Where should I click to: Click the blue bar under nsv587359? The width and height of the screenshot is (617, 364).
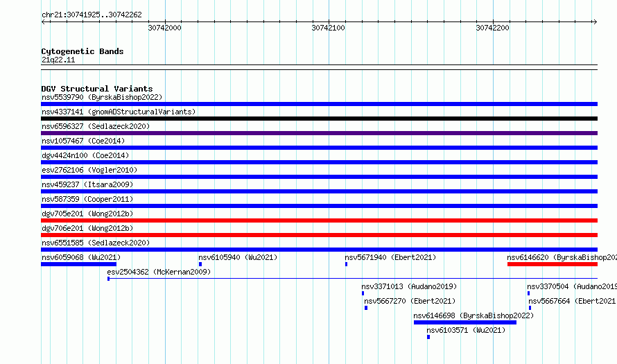(319, 206)
